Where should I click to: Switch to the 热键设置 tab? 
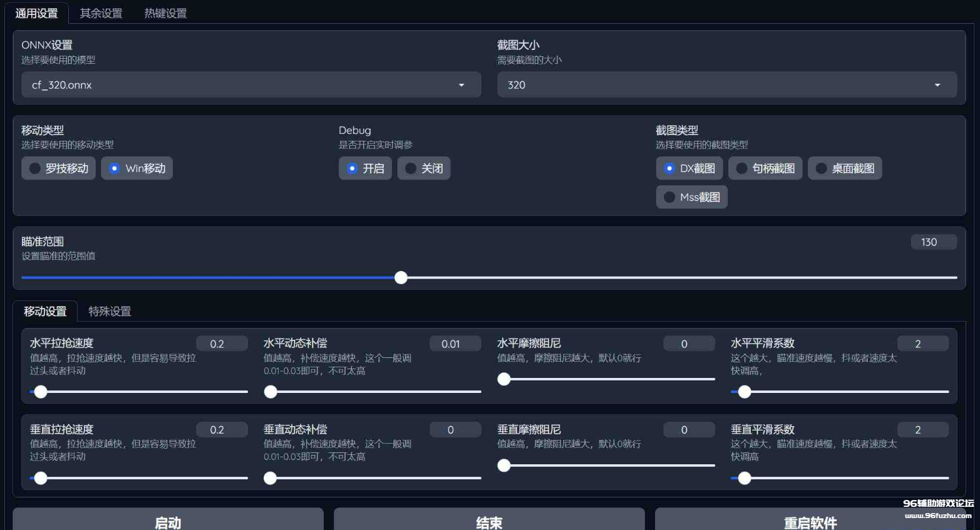(165, 13)
